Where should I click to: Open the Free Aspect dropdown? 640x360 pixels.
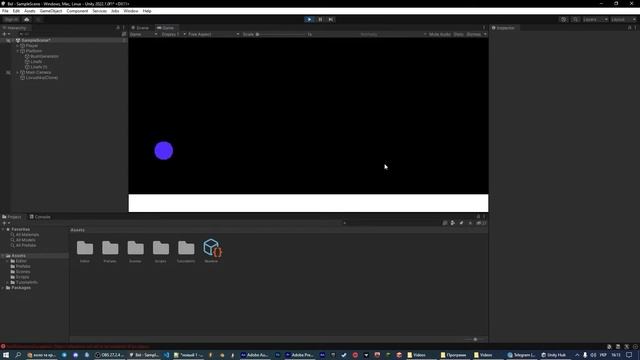coord(213,34)
